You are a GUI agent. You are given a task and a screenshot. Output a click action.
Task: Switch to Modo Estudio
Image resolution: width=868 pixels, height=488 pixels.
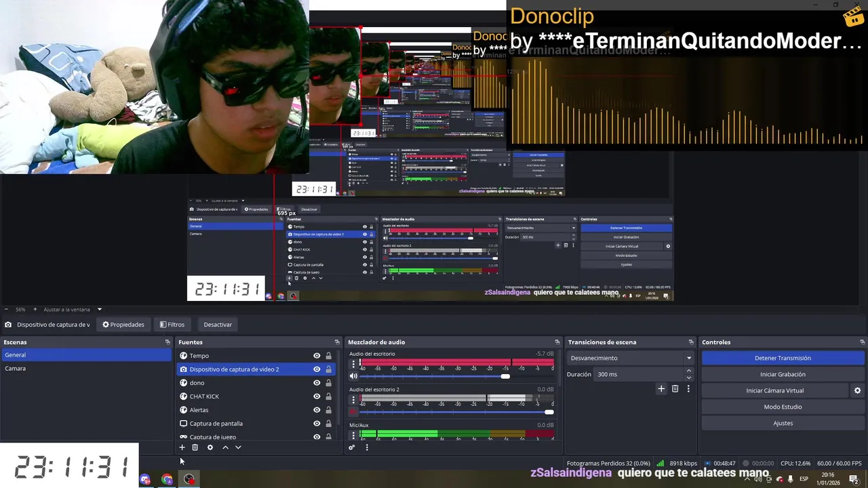pos(783,407)
